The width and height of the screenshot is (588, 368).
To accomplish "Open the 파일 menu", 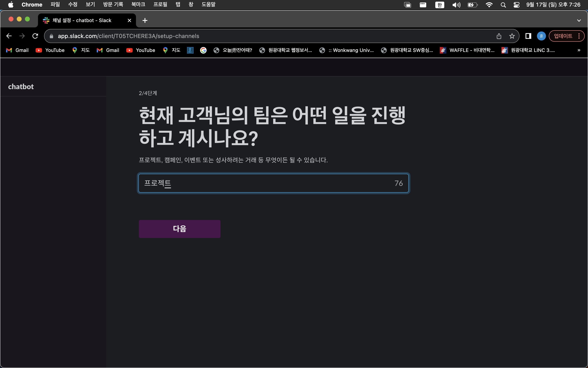I will [55, 5].
